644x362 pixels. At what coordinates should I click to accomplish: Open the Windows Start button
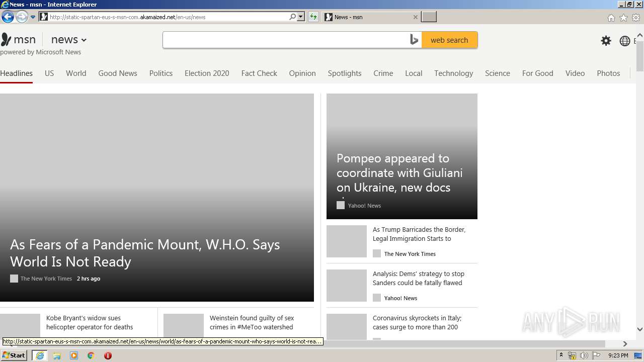[14, 355]
